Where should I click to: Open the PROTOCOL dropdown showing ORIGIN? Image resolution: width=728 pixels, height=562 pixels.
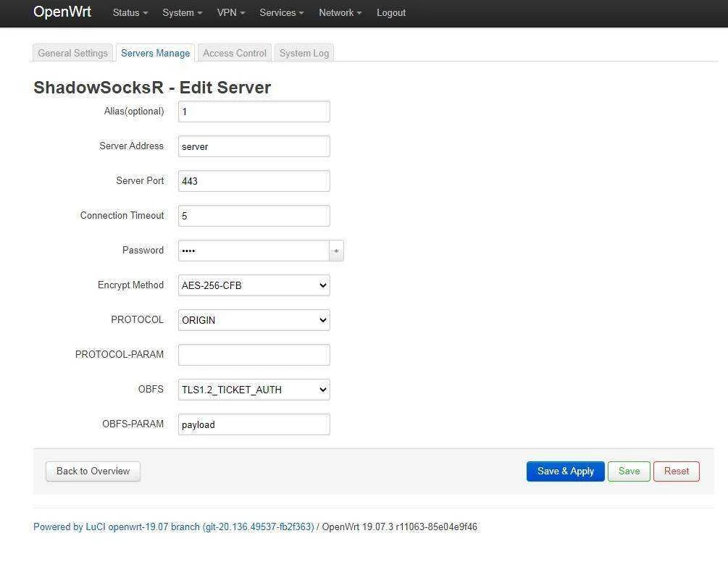[254, 320]
